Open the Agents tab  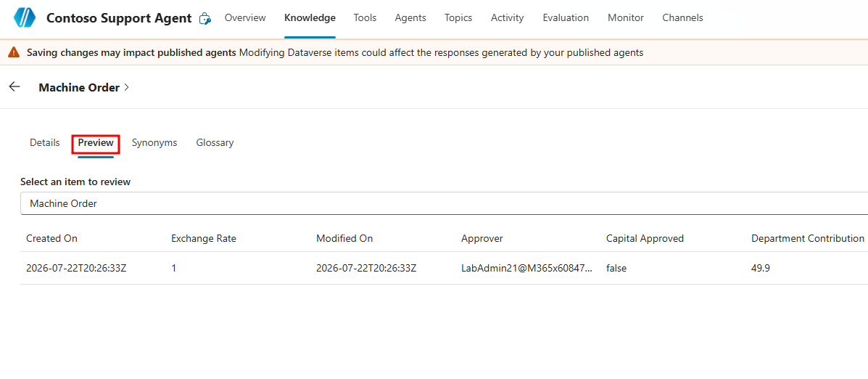(x=410, y=17)
